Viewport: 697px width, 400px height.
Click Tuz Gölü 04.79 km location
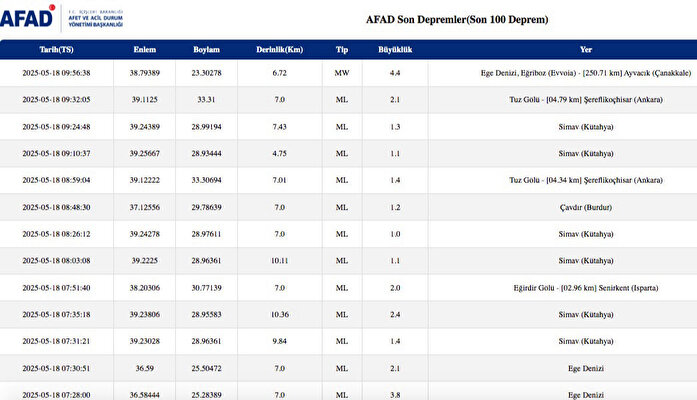tap(586, 100)
